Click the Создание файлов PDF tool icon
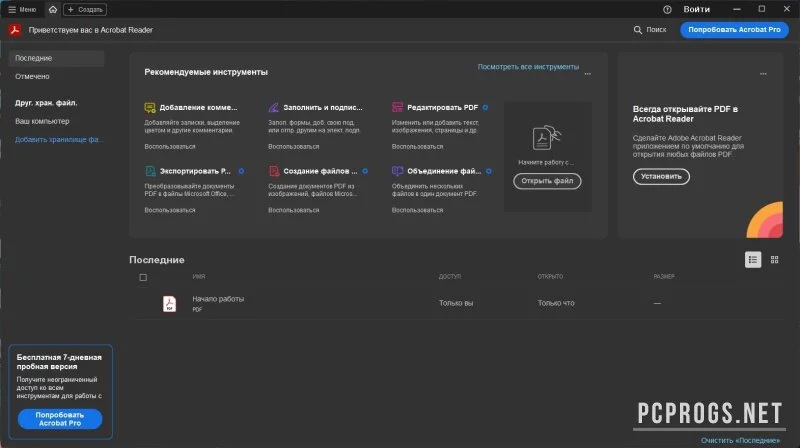Screen dimensions: 800x448 click(x=274, y=171)
